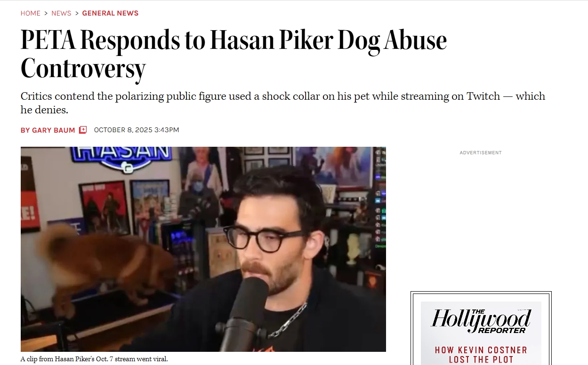Click the first breadcrumb arrow after HOME
Viewport: 588px width, 365px height.
(x=46, y=13)
